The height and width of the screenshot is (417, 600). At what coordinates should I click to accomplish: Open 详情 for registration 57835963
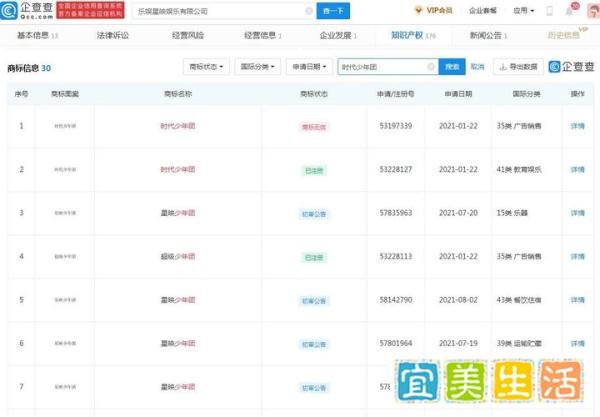(577, 213)
